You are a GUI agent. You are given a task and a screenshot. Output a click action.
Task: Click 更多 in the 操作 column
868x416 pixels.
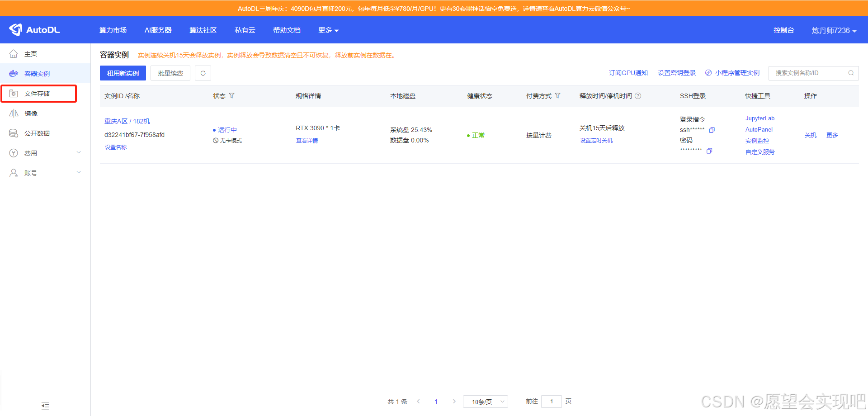832,135
